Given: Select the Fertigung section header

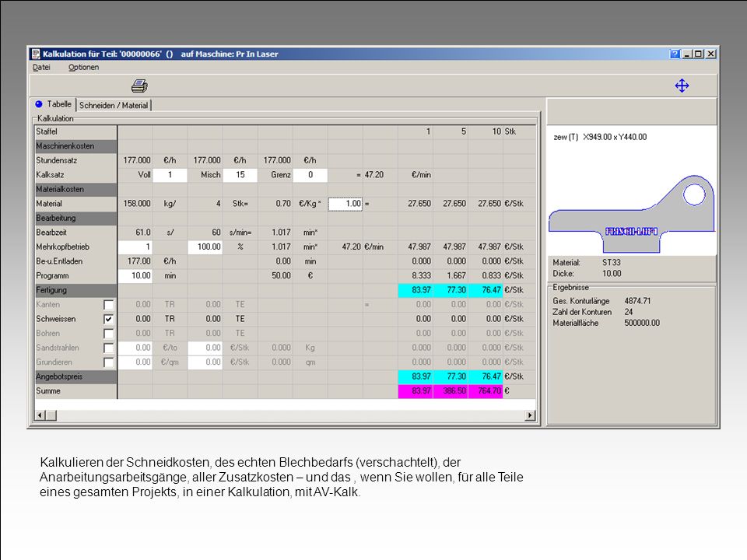Looking at the screenshot, I should (75, 290).
